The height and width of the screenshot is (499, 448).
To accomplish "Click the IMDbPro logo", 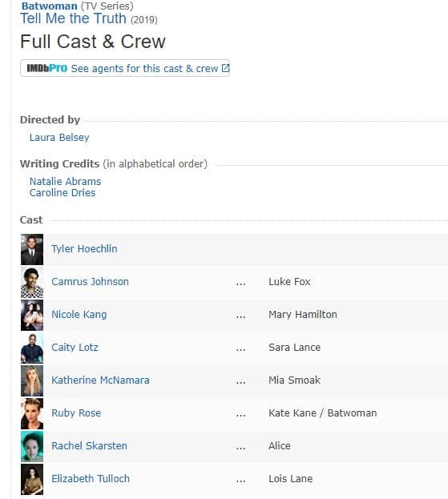I will pos(47,68).
